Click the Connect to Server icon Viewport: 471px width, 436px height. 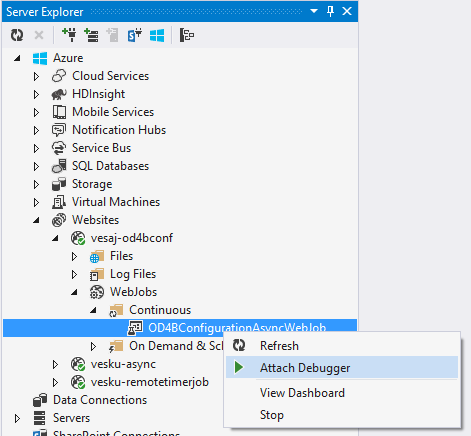[x=91, y=35]
